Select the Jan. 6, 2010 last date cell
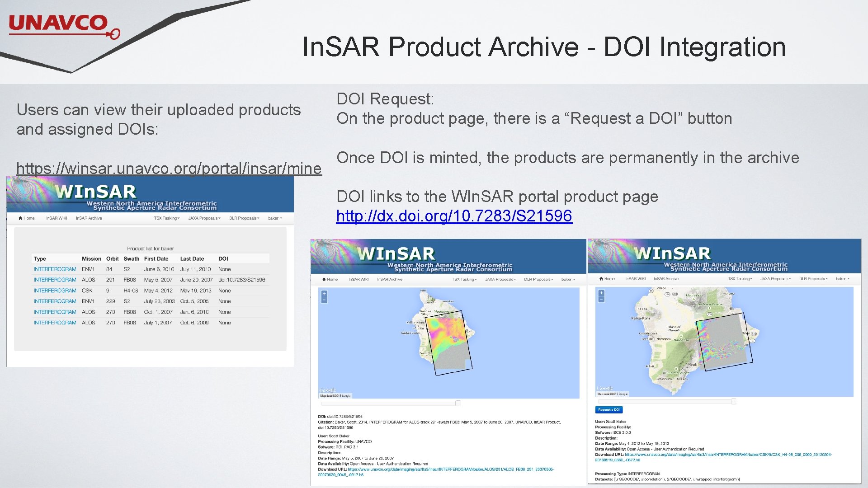This screenshot has height=488, width=868. coord(194,312)
